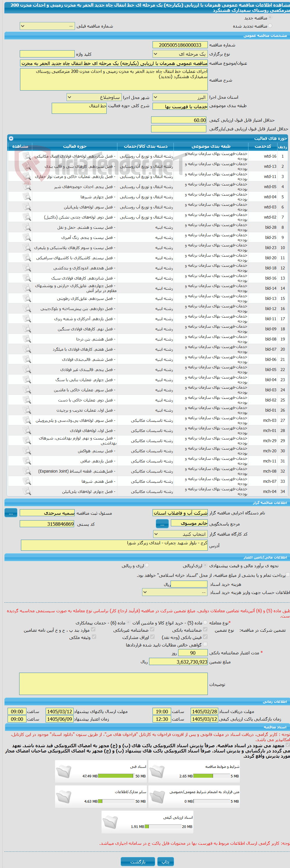The height and width of the screenshot is (868, 290).
Task: Open view icon for row mch-03
Action: coord(27,420)
